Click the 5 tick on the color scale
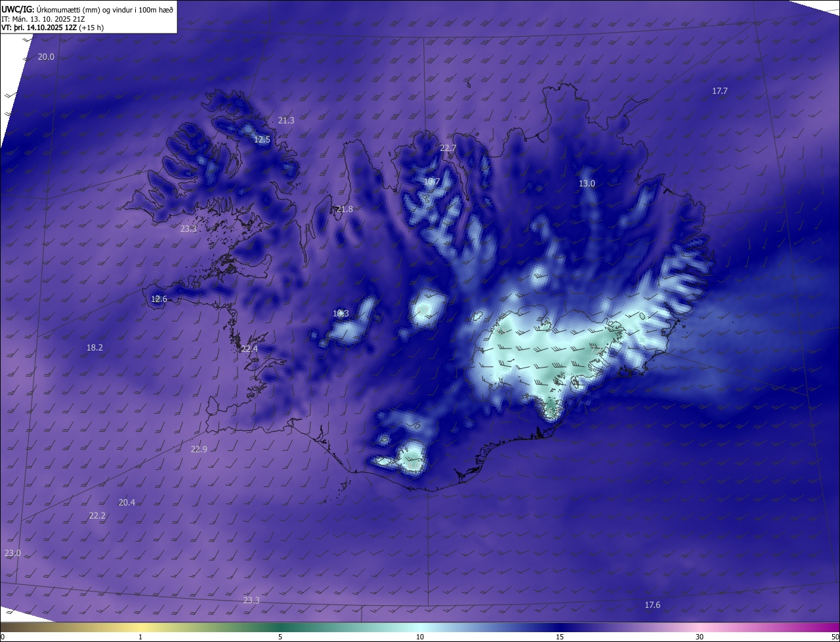The height and width of the screenshot is (642, 840). click(280, 637)
